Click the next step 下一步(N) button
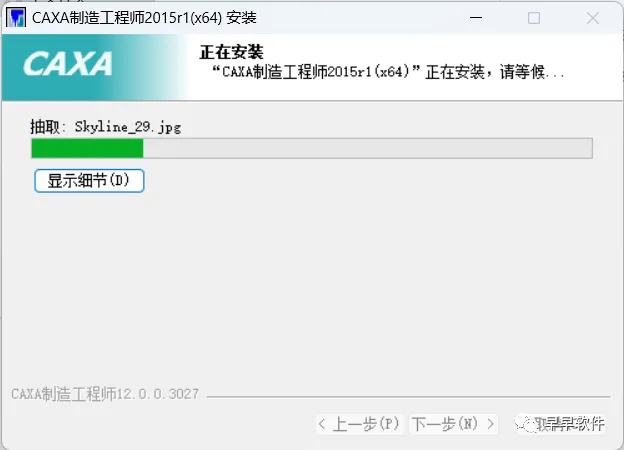 (x=453, y=424)
